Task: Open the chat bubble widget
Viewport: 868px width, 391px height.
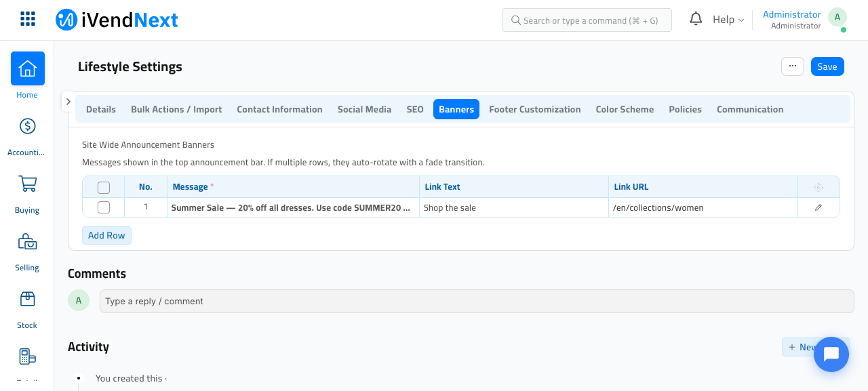Action: pos(831,354)
